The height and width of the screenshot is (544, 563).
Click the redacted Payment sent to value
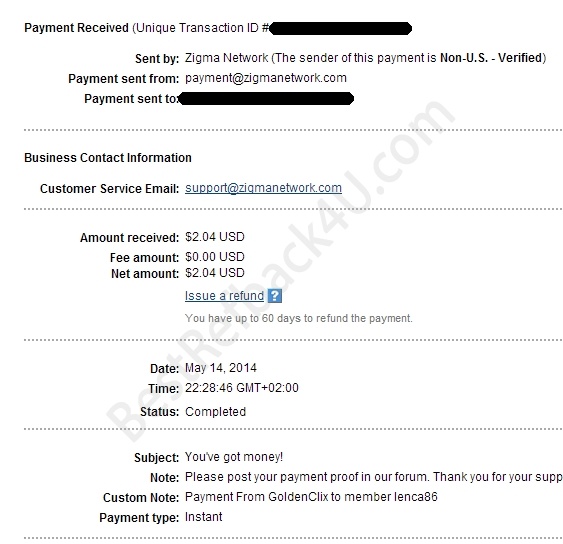[x=266, y=98]
